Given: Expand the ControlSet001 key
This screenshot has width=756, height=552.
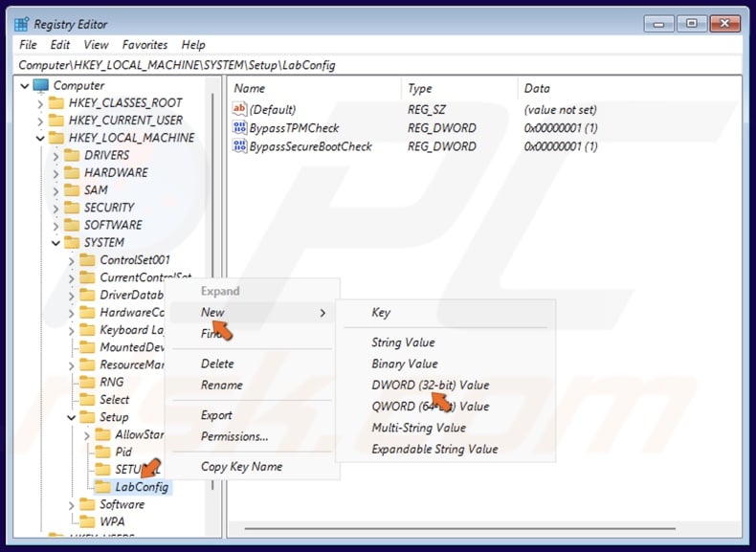Looking at the screenshot, I should click(72, 260).
